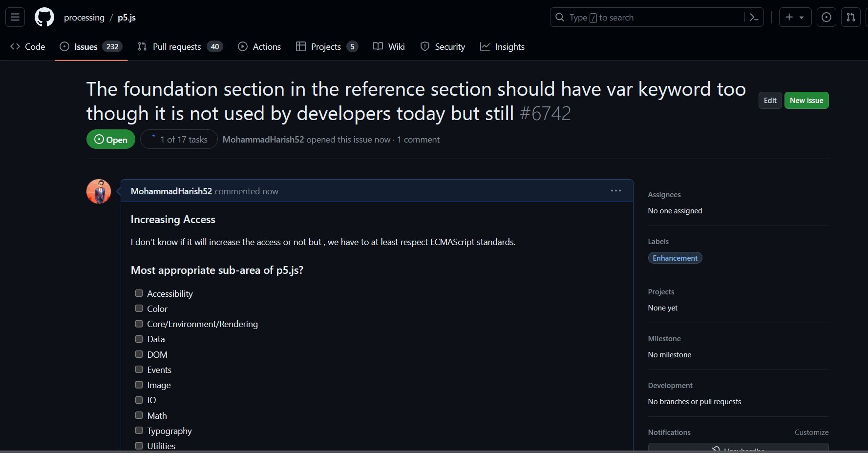Check the Accessibility checkbox
Image resolution: width=868 pixels, height=453 pixels.
(139, 293)
